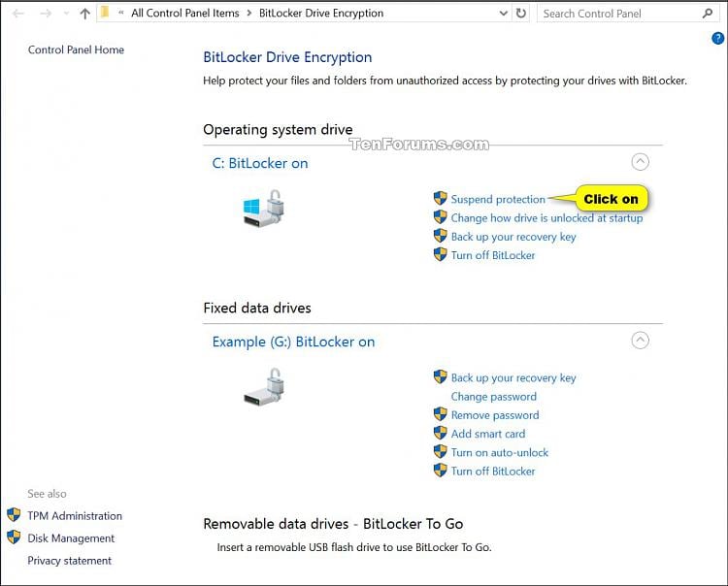728x586 pixels.
Task: Click shield icon beside Disk Management
Action: pyautogui.click(x=14, y=537)
